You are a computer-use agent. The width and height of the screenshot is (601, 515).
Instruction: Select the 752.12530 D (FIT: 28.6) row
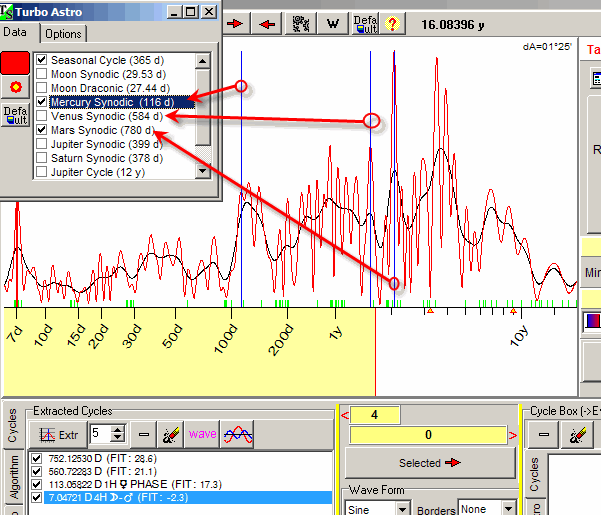[x=103, y=459]
